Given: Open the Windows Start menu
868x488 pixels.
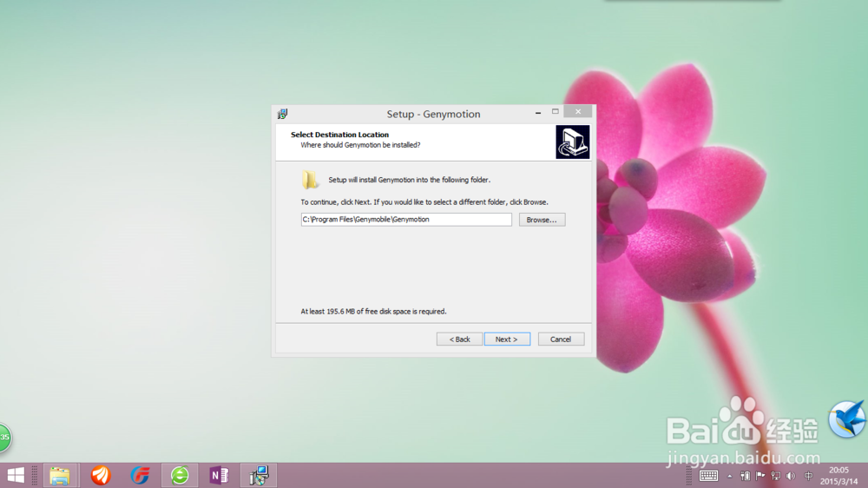Looking at the screenshot, I should (x=16, y=475).
